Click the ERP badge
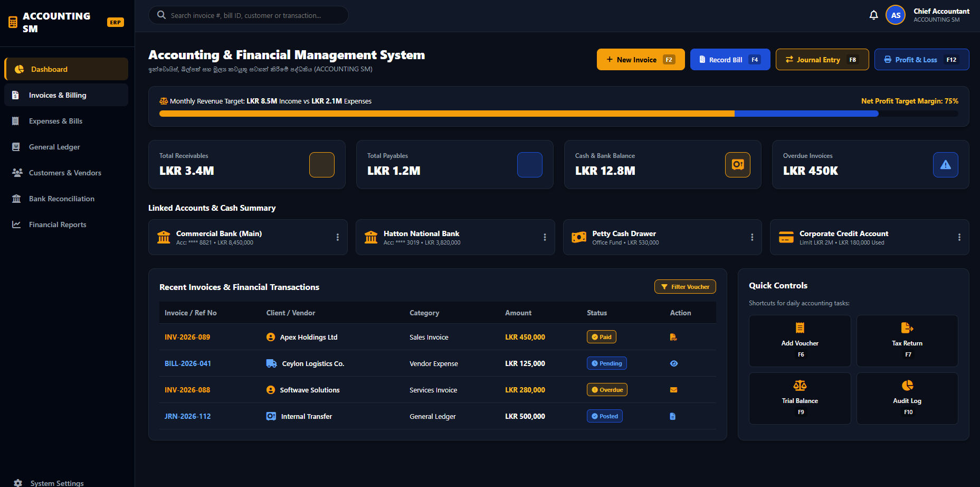This screenshot has height=487, width=980. point(116,22)
